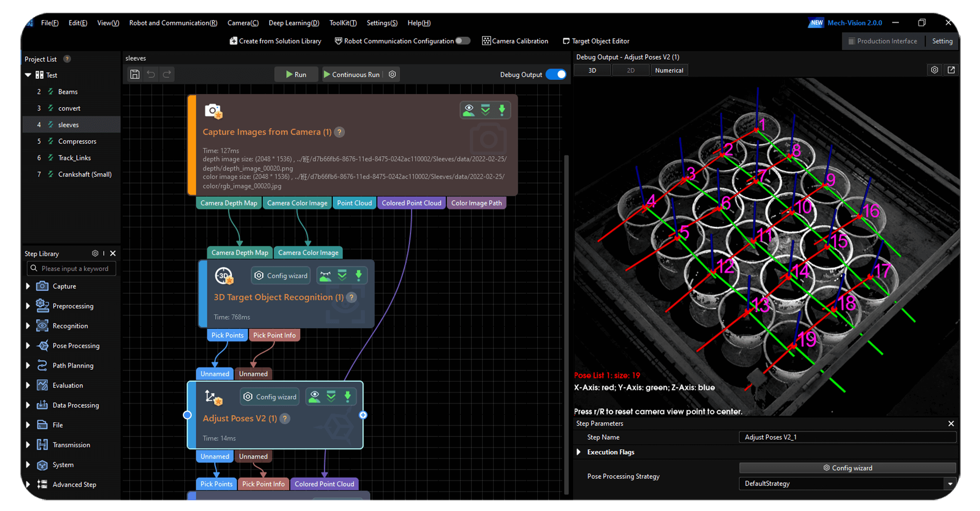The height and width of the screenshot is (511, 980).
Task: Click the undo arrow icon
Action: (151, 75)
